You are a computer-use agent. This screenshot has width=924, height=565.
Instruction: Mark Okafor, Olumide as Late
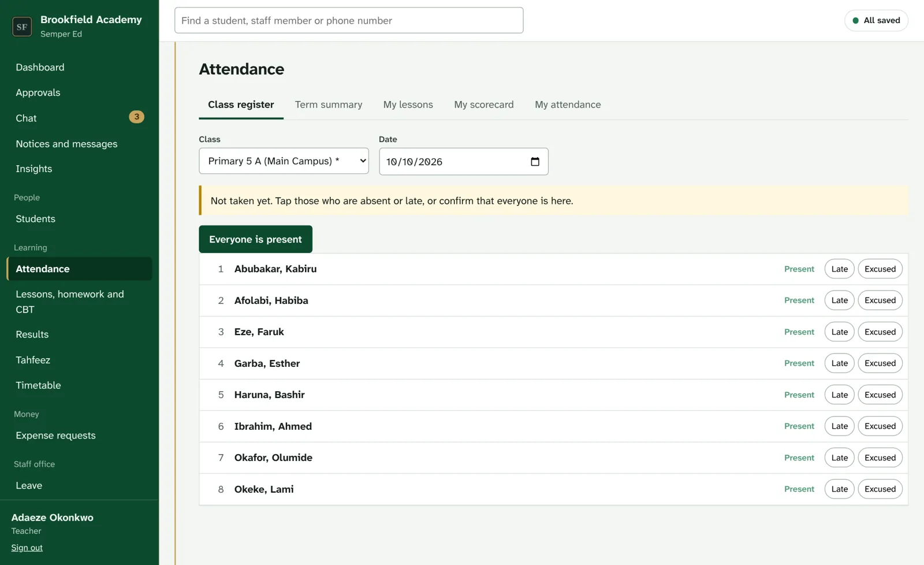[839, 458]
